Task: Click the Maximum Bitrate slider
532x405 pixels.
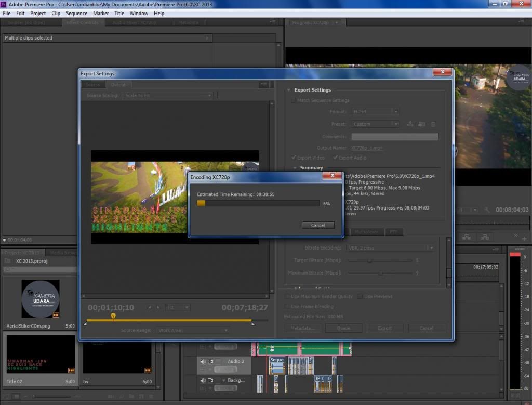Action: point(380,272)
